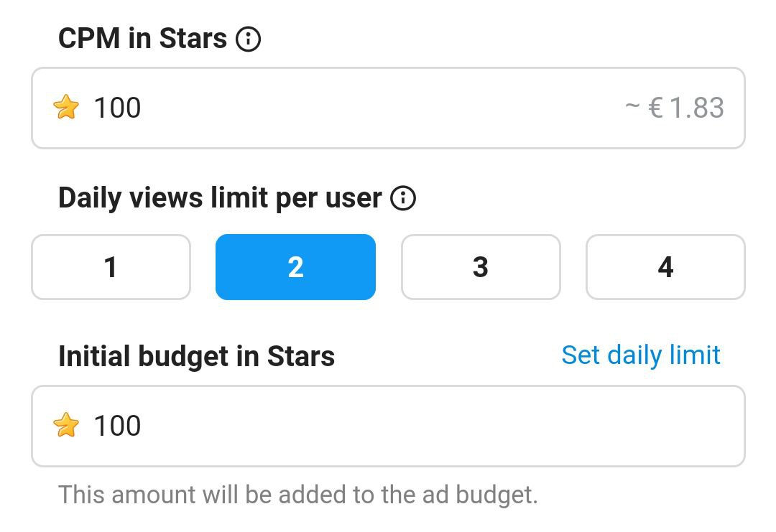Set daily views limit to 3
The image size is (776, 532).
(481, 267)
